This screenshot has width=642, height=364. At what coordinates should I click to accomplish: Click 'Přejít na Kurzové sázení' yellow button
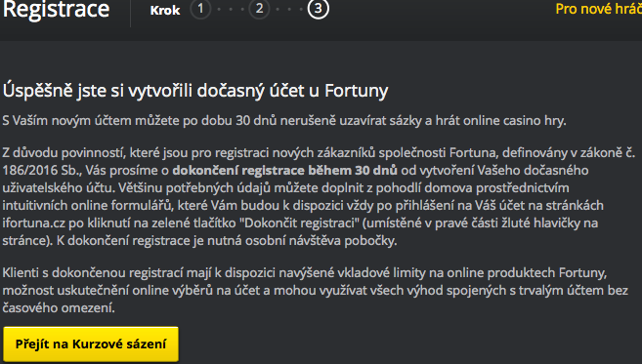[91, 344]
